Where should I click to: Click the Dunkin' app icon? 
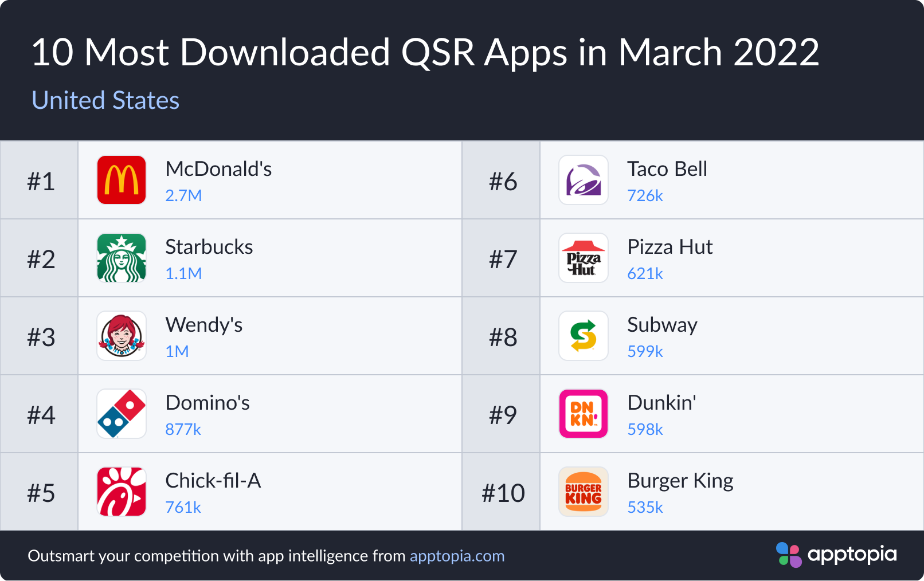click(x=584, y=414)
